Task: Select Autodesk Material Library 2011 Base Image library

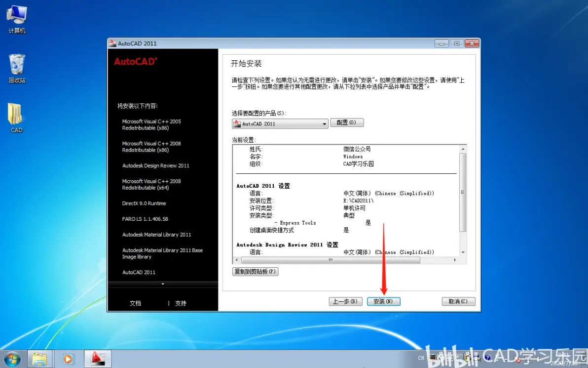Action: (162, 253)
